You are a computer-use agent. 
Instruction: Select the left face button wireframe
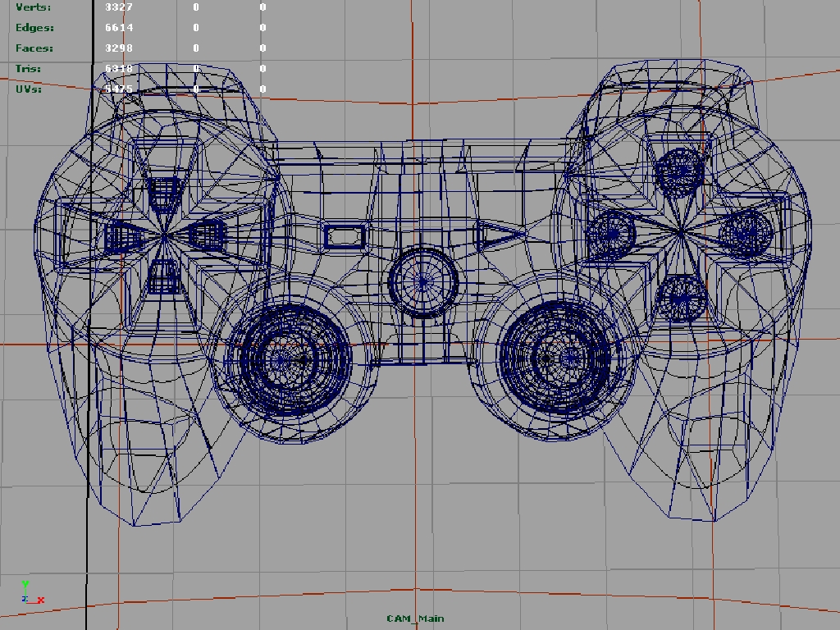[x=610, y=234]
